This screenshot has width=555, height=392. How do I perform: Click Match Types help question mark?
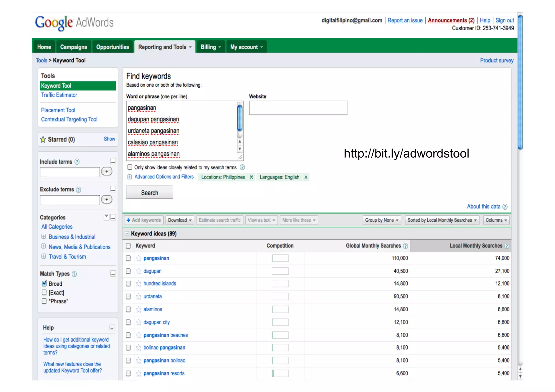(74, 274)
